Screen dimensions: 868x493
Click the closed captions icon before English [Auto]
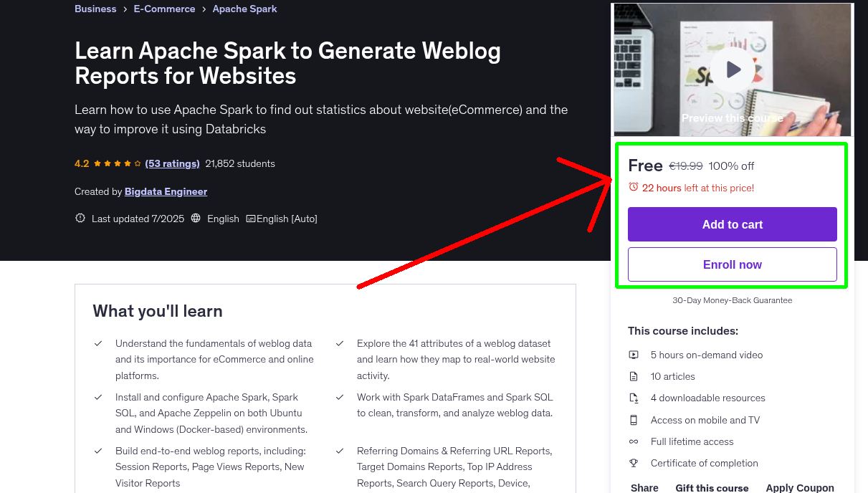click(251, 219)
